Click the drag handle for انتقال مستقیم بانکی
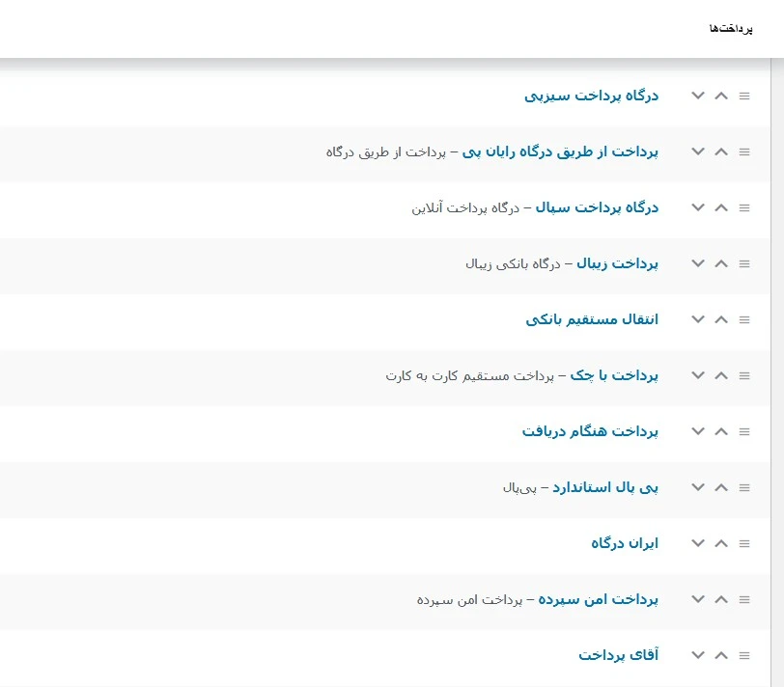 coord(744,319)
